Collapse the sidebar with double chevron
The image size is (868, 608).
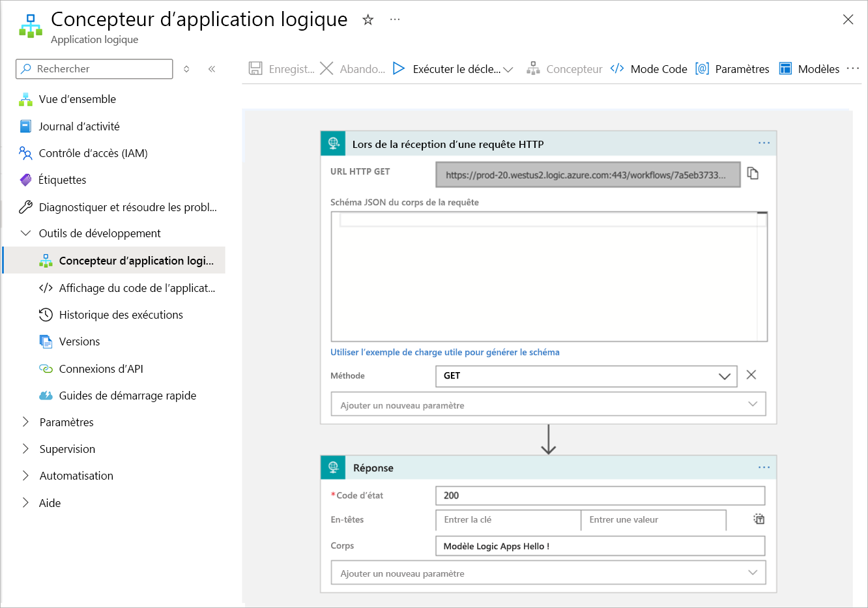click(x=212, y=68)
